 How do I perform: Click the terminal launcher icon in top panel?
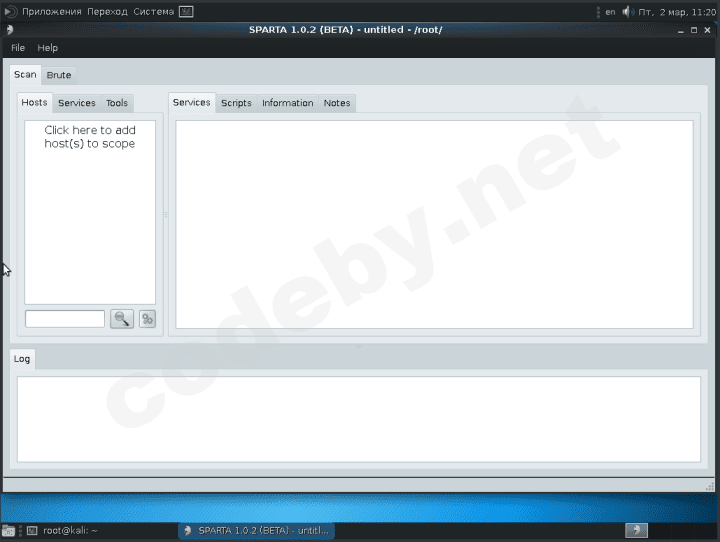pos(186,11)
